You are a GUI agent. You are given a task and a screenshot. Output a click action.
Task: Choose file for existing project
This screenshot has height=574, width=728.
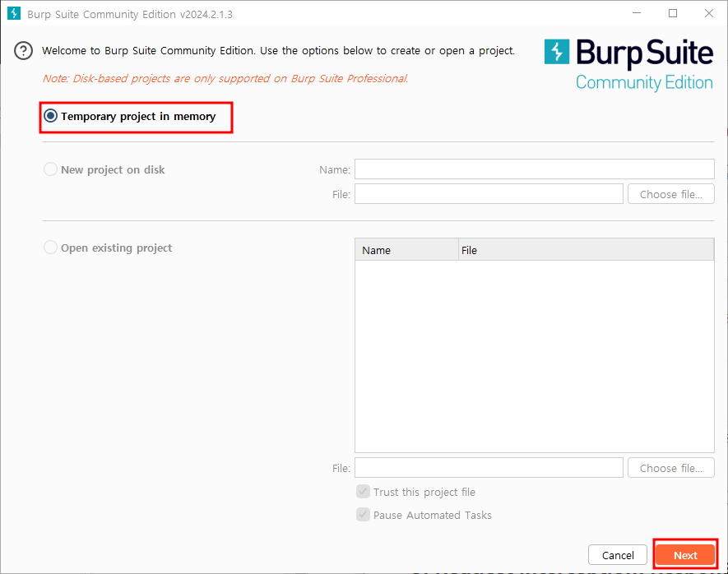(x=671, y=468)
